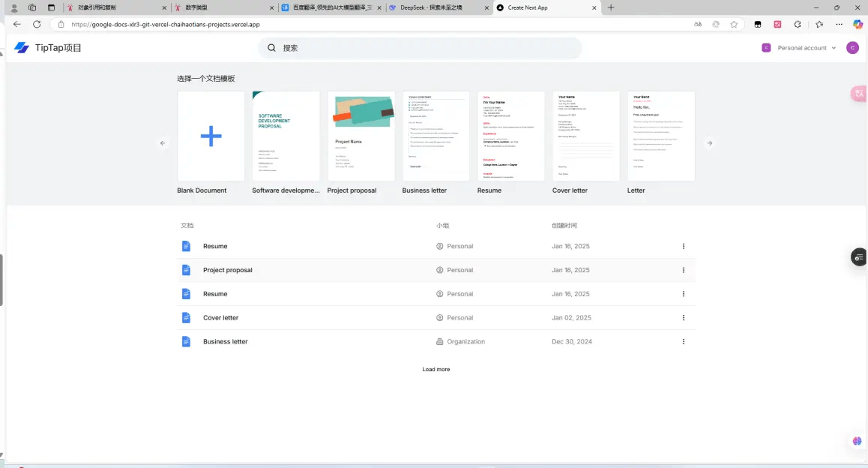Open three-dot options for Cover letter row
The image size is (868, 468).
point(683,318)
